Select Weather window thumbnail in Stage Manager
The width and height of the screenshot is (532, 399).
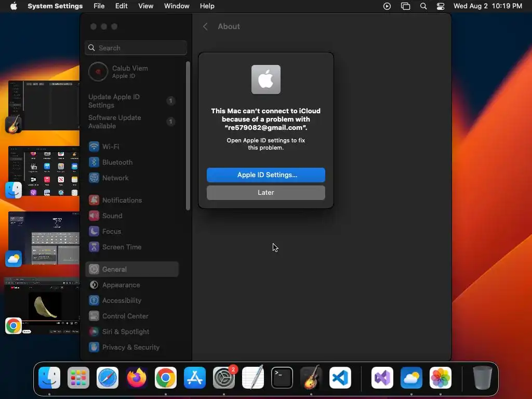click(44, 238)
